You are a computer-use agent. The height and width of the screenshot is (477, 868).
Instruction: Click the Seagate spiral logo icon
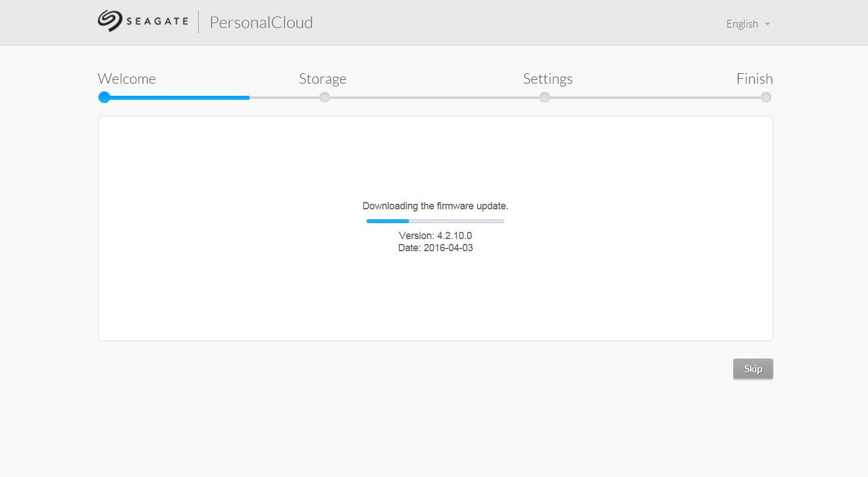[110, 21]
